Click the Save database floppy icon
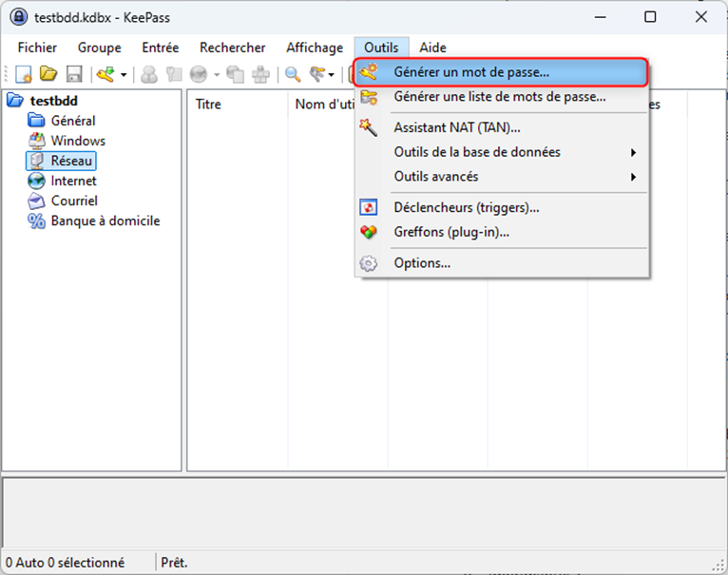This screenshot has width=728, height=575. pyautogui.click(x=73, y=74)
